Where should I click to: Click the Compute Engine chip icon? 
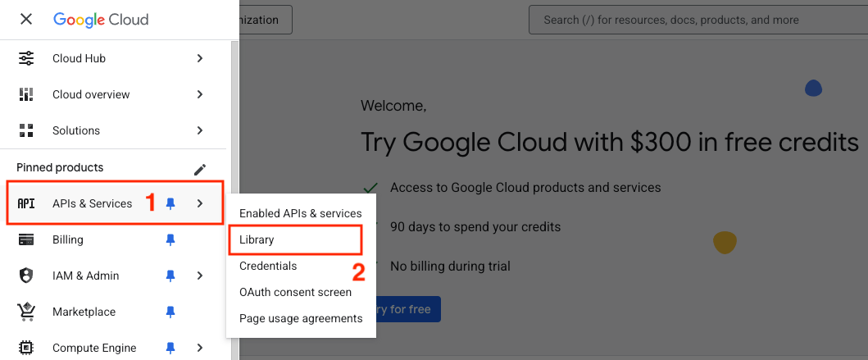click(x=26, y=348)
